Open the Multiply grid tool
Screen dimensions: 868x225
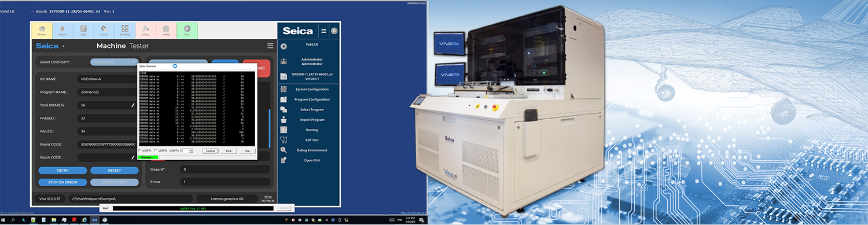click(x=125, y=28)
